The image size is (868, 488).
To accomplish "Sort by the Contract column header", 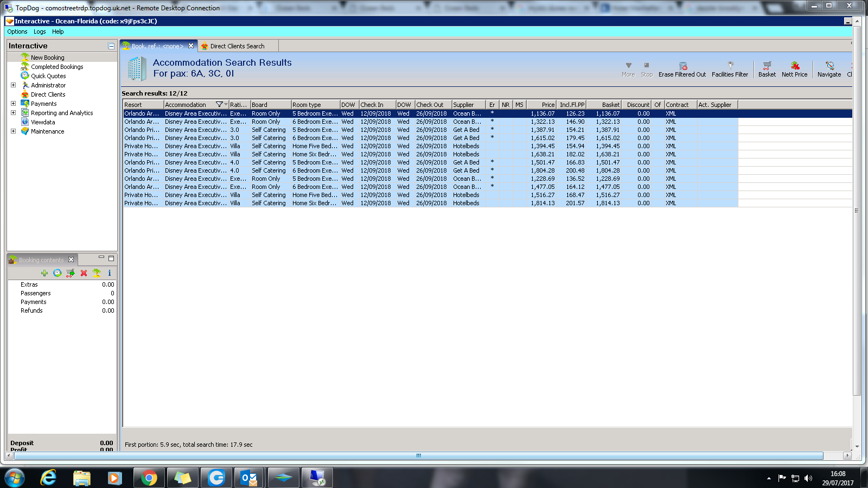I will point(681,105).
